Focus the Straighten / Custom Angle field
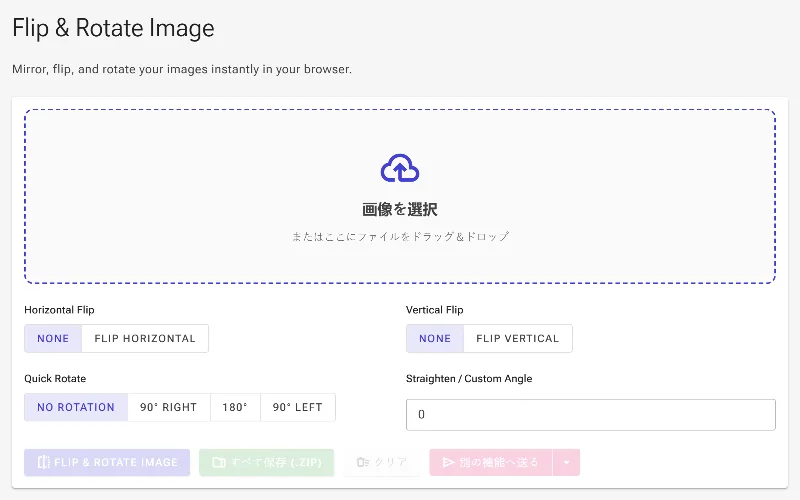 coord(591,415)
